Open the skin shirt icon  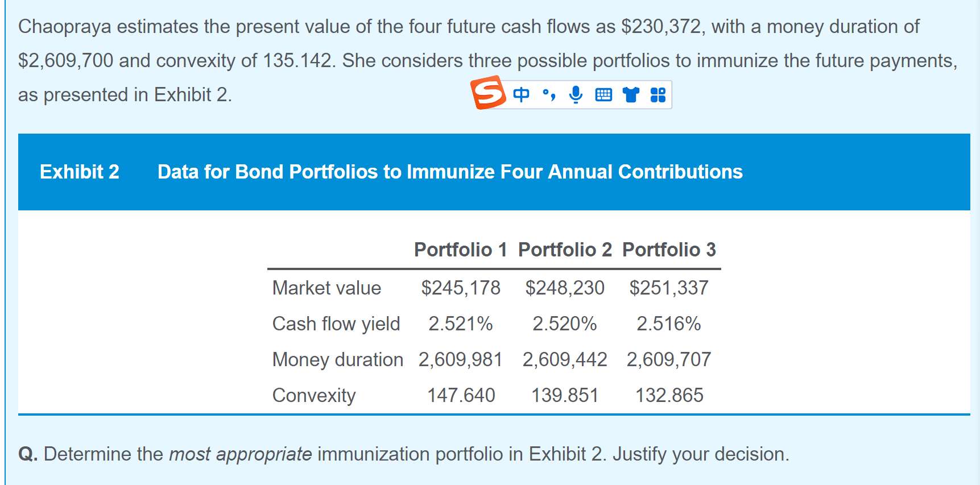click(x=631, y=95)
